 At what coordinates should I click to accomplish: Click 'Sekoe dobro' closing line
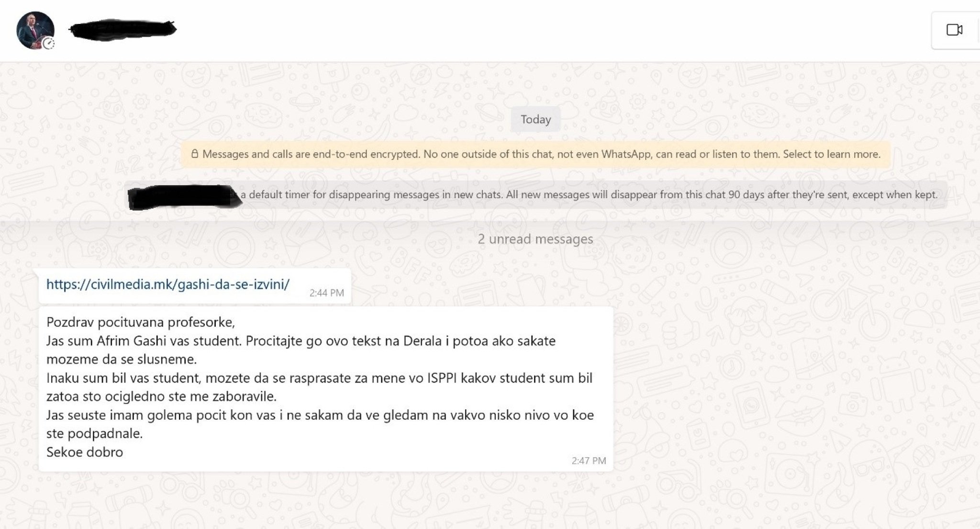pos(85,452)
